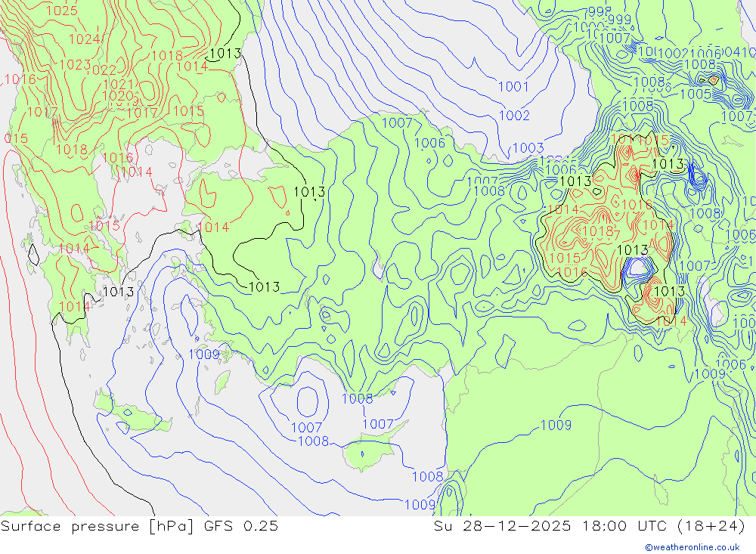Click the blue '998' isobar label
The width and height of the screenshot is (756, 554).
click(600, 11)
